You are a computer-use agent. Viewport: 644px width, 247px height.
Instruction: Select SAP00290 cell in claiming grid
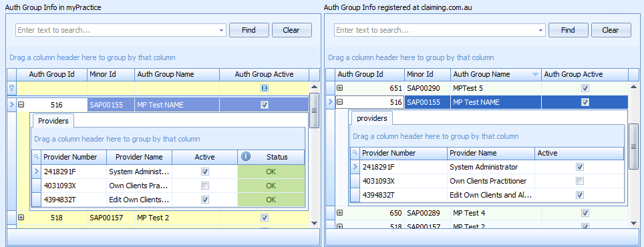pyautogui.click(x=428, y=88)
